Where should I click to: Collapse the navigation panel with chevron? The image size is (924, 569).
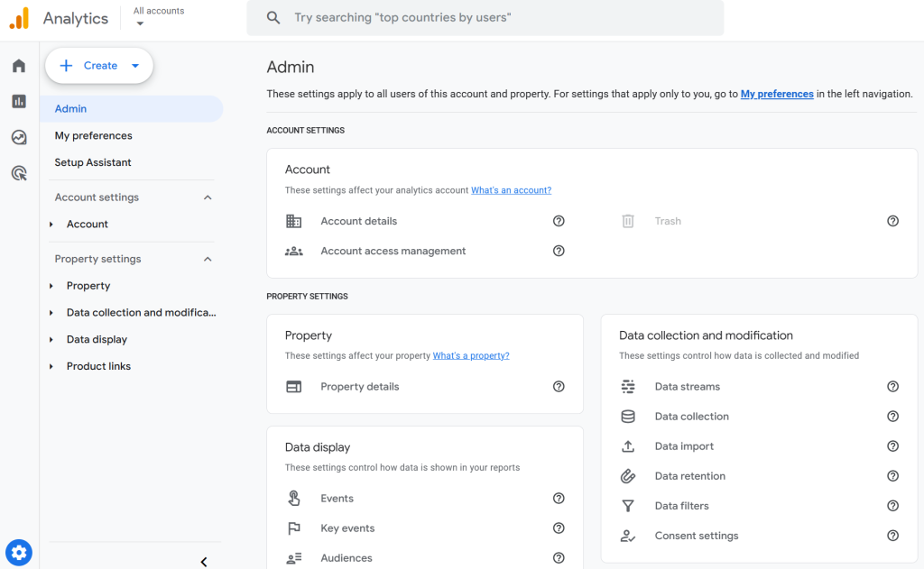204,562
